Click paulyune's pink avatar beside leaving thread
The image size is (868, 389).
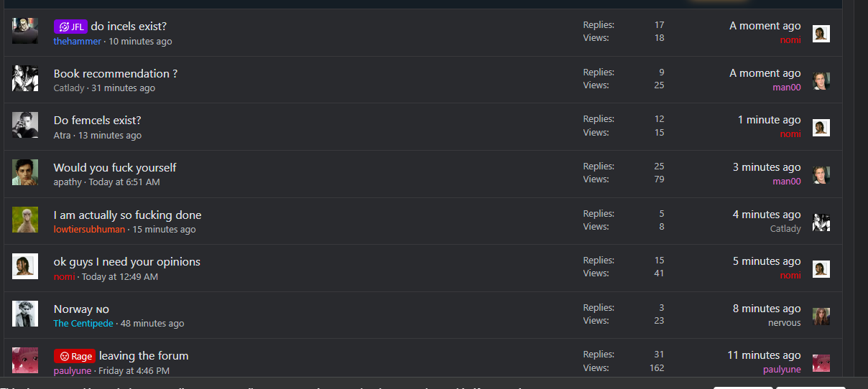(25, 360)
